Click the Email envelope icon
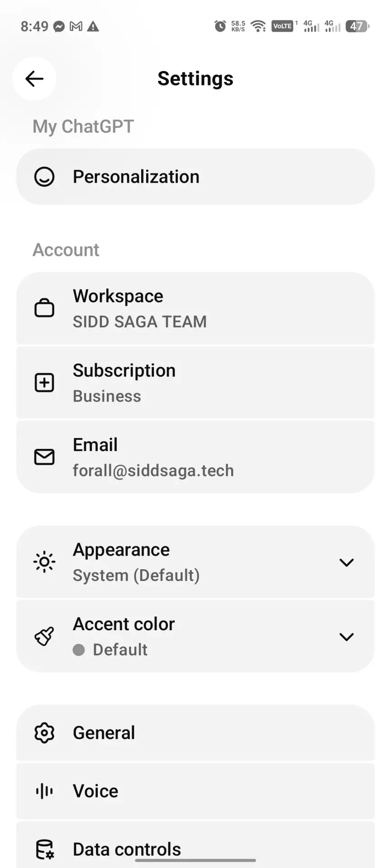The height and width of the screenshot is (868, 391). click(44, 457)
